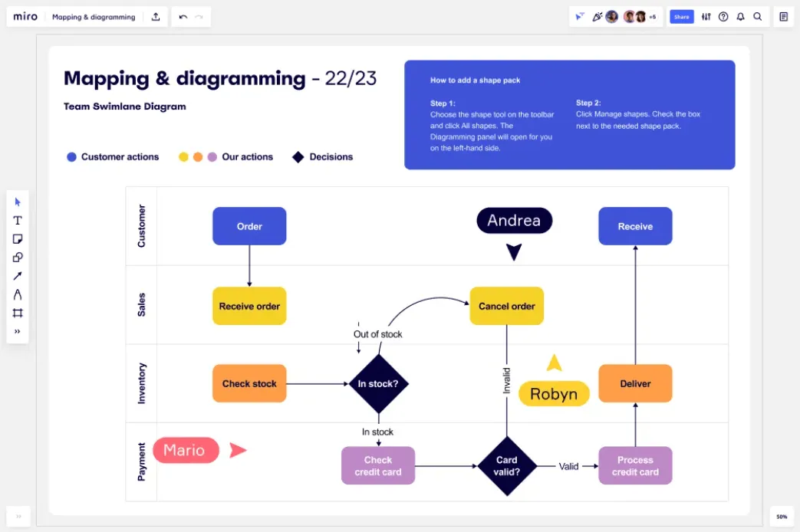The width and height of the screenshot is (800, 532).
Task: Open the notes panel icon
Action: (x=784, y=17)
